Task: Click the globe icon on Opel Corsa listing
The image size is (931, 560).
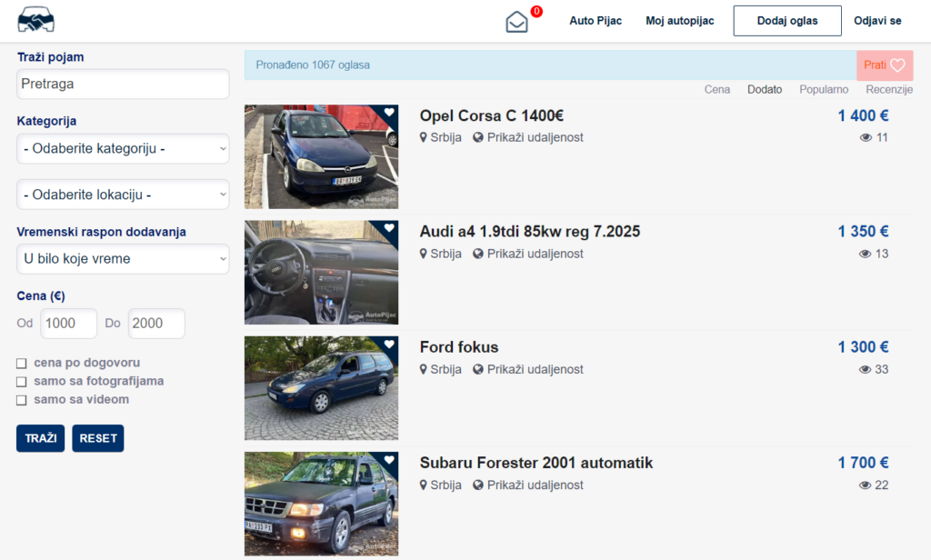Action: pyautogui.click(x=478, y=138)
